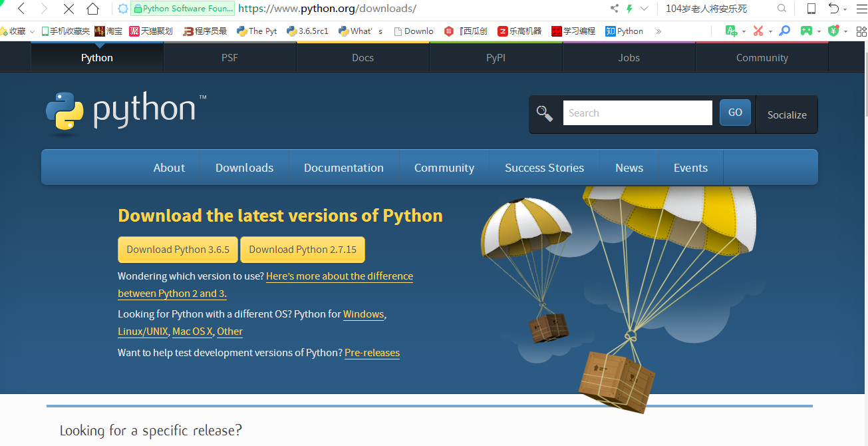Open the About navigation menu
868x446 pixels.
point(169,168)
